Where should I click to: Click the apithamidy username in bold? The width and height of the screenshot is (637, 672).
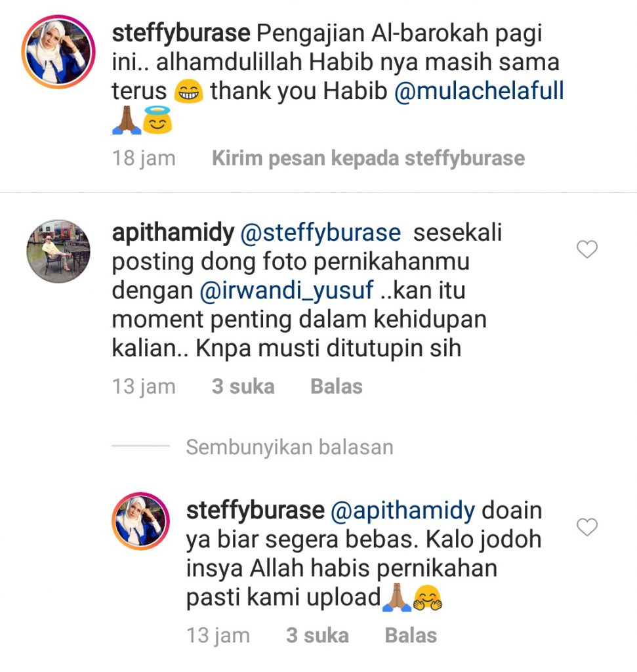click(x=173, y=233)
